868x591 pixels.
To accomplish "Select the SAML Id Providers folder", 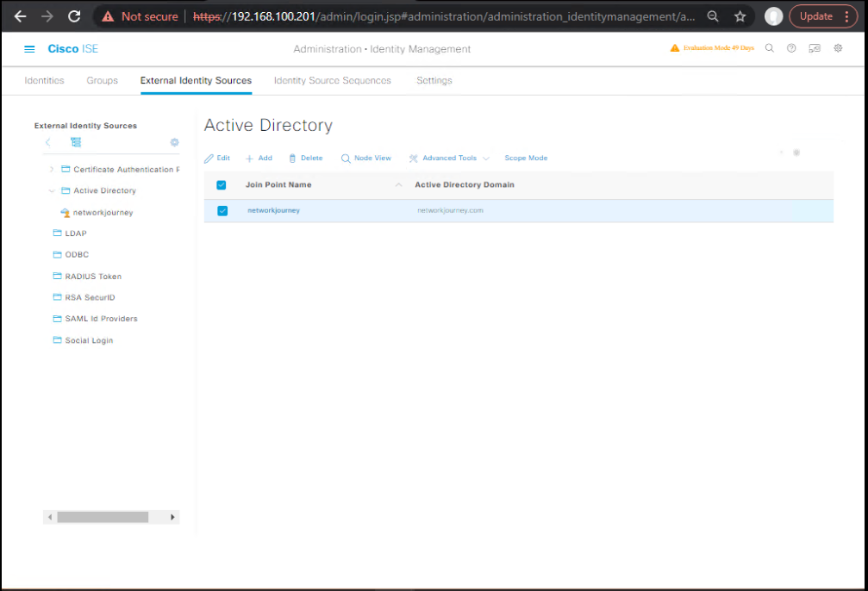I will pos(95,319).
